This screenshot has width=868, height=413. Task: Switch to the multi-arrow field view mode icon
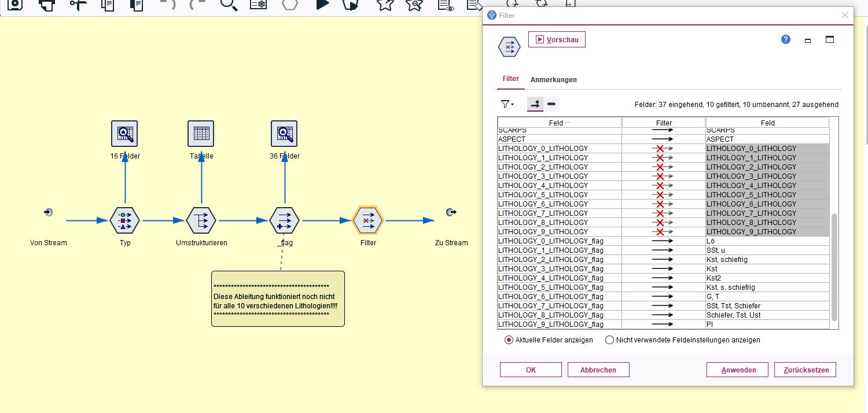pyautogui.click(x=551, y=104)
